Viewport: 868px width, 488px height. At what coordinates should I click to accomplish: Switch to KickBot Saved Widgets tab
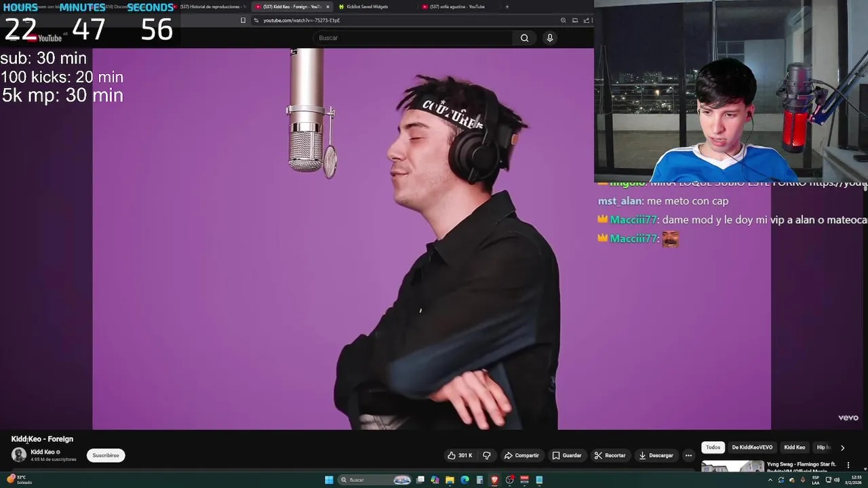click(x=367, y=7)
